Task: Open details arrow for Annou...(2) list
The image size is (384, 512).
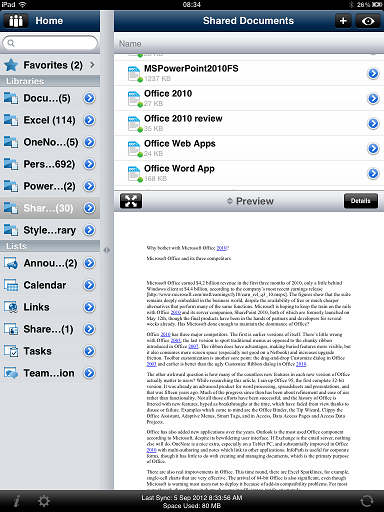Action: pos(89,263)
